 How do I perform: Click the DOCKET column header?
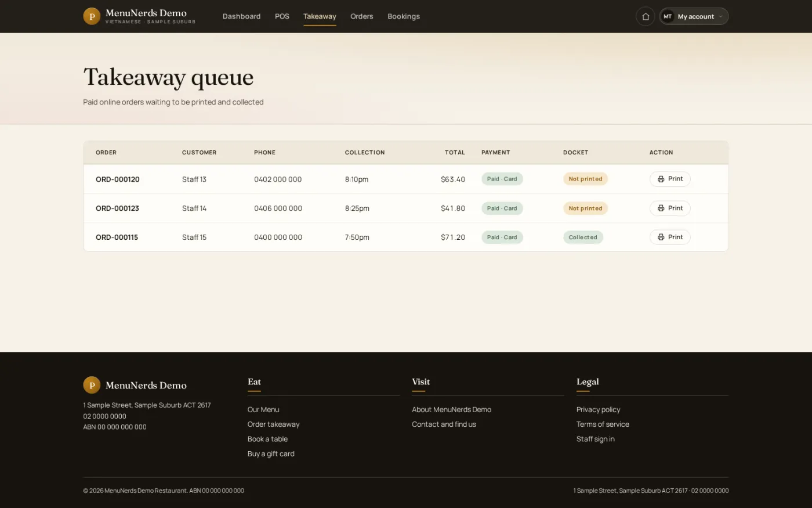tap(575, 153)
